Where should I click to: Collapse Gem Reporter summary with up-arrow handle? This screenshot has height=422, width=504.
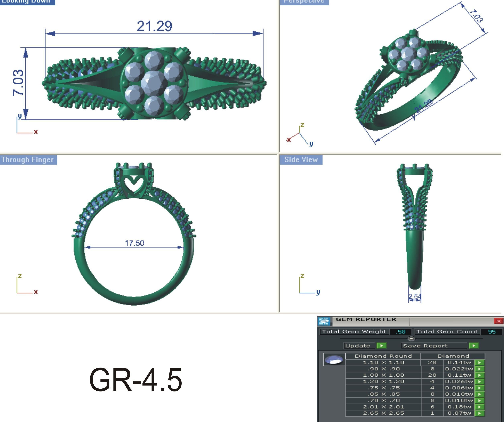411,339
